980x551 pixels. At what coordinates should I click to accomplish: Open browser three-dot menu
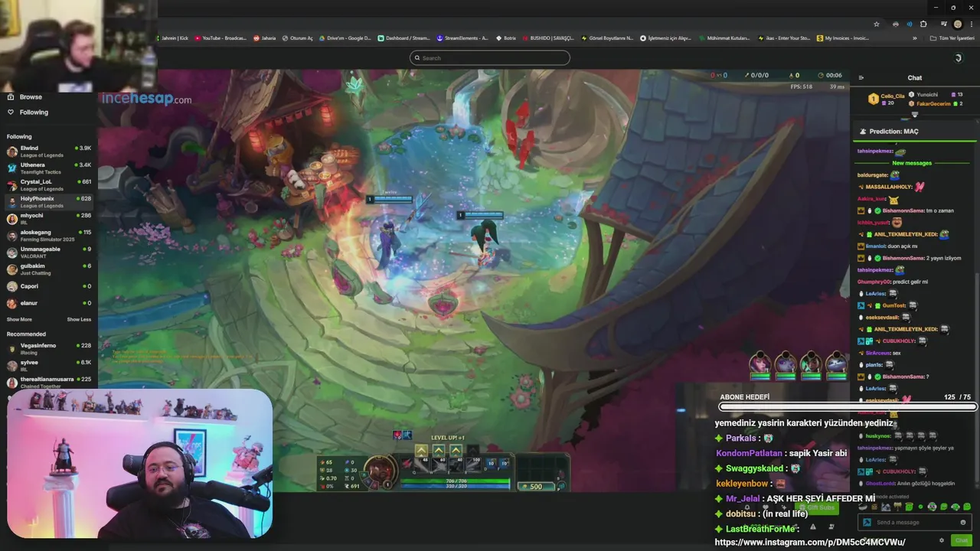click(x=971, y=24)
